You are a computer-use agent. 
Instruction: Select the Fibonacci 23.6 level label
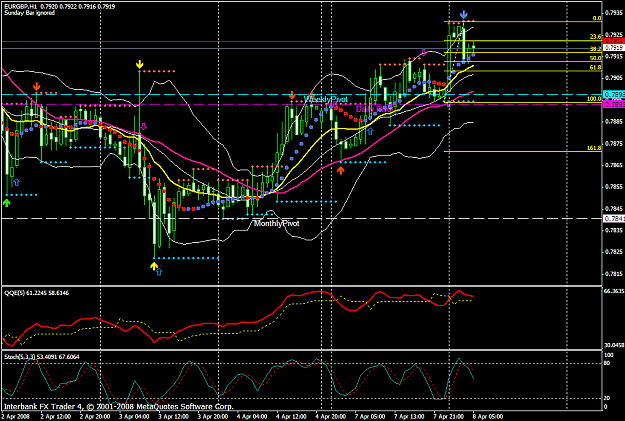point(596,37)
